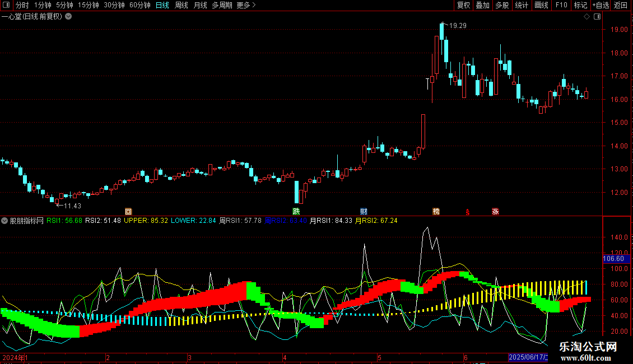The width and height of the screenshot is (633, 364).
Task: Click the 周RSI1: 57.78 value
Action: [240, 221]
